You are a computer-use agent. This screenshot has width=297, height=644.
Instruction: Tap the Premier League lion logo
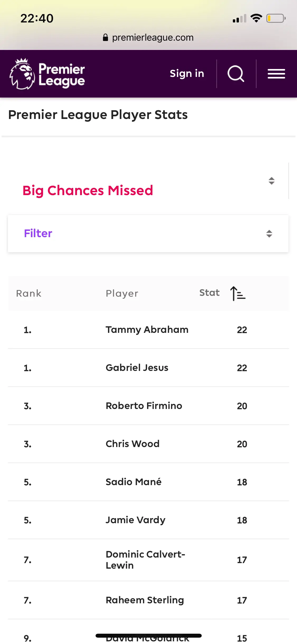tap(22, 74)
